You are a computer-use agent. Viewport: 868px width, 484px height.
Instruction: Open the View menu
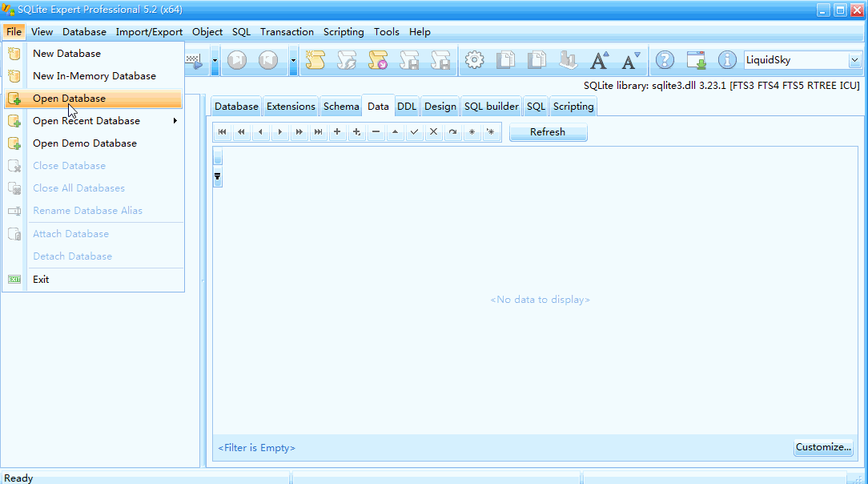coord(42,31)
